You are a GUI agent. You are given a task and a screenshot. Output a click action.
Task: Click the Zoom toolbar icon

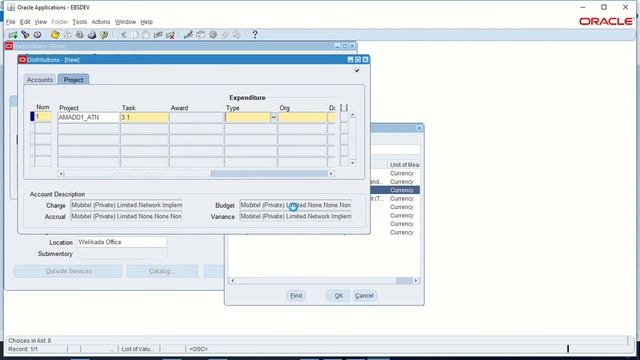point(200,35)
